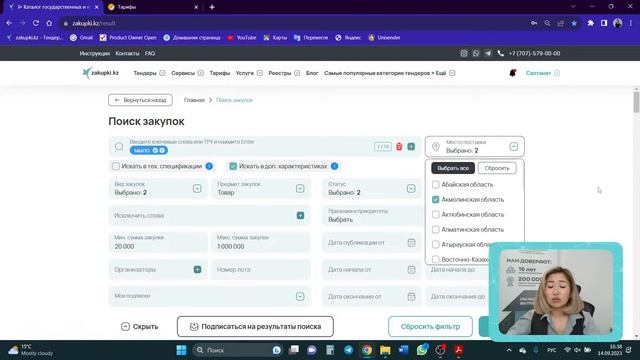The image size is (640, 360).
Task: Open calendar for publication date from
Action: pyautogui.click(x=411, y=242)
